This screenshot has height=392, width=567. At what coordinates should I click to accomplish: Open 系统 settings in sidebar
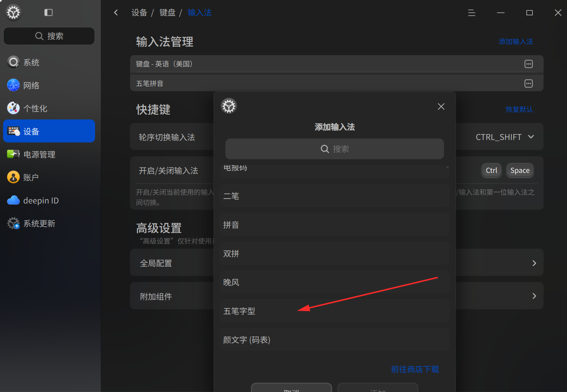pyautogui.click(x=49, y=62)
